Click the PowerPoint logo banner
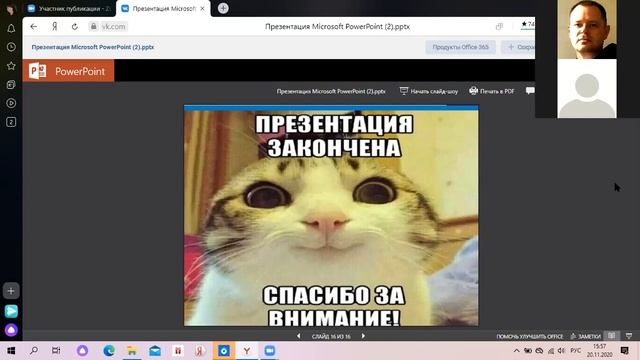Image resolution: width=640 pixels, height=360 pixels. 68,71
